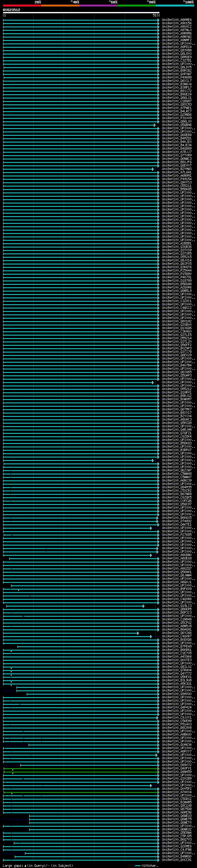Open hit UniRef100_A8UEG8

coord(176,558)
